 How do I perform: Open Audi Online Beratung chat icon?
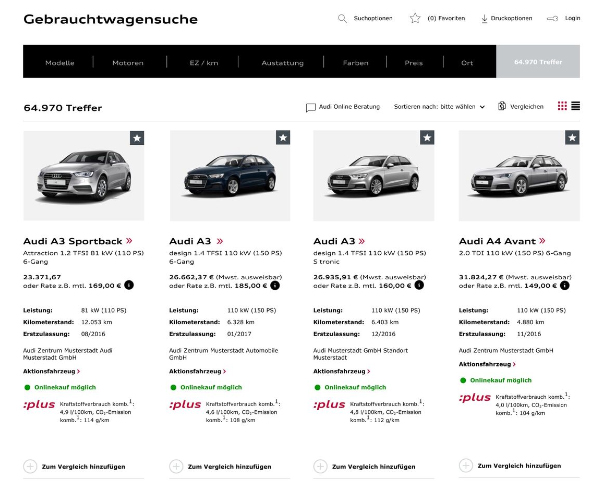point(311,108)
